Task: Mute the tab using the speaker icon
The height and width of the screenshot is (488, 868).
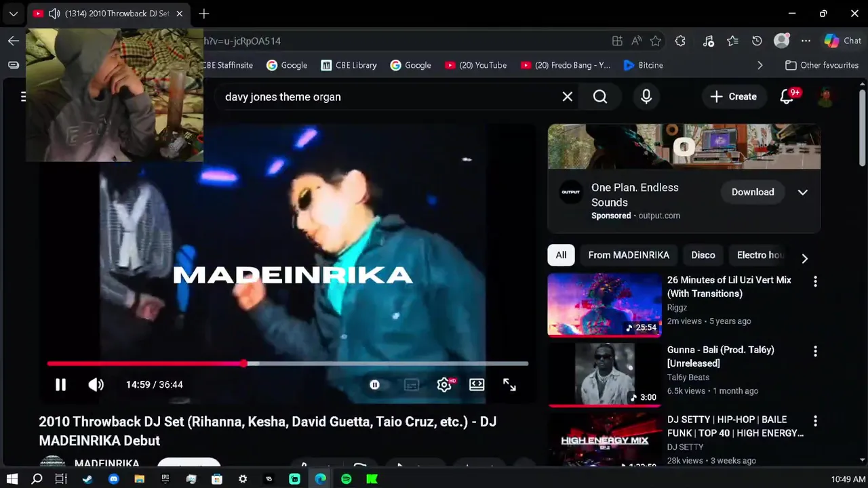Action: coord(54,14)
